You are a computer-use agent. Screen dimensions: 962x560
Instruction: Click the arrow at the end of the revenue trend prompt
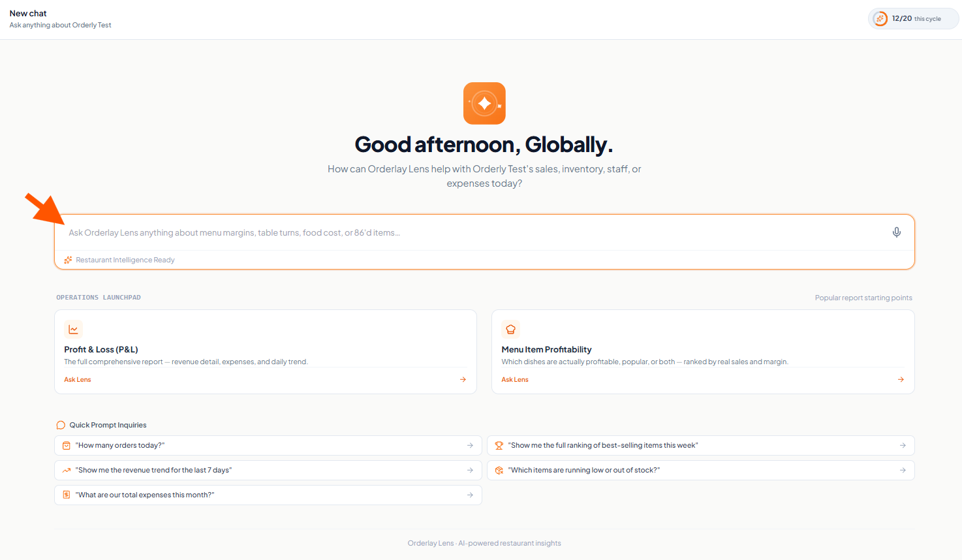coord(470,471)
